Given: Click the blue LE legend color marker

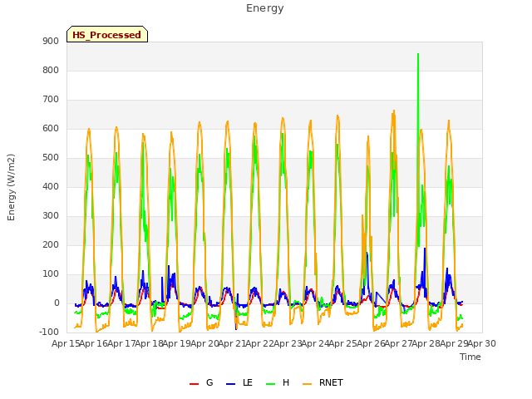Looking at the screenshot, I should (x=231, y=384).
